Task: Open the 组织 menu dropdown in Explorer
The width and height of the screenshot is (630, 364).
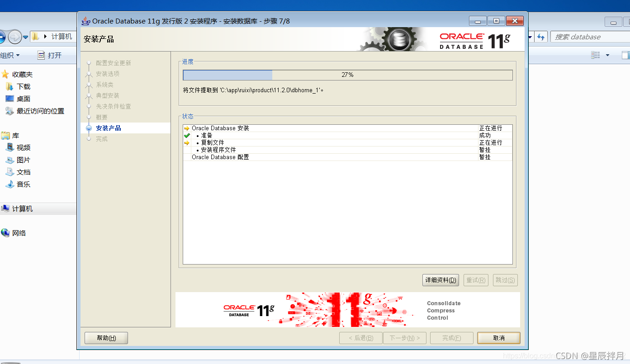Action: [x=10, y=55]
